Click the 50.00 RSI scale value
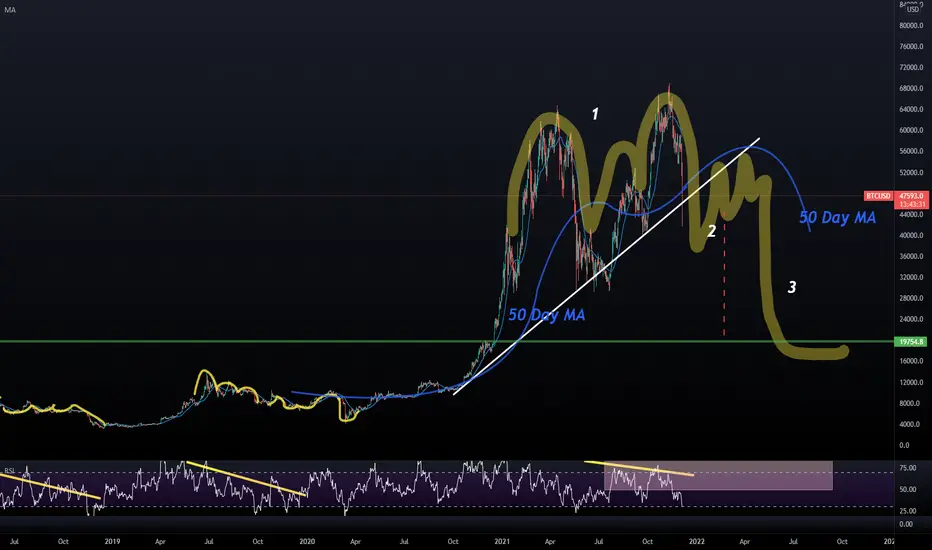This screenshot has width=932, height=550. pyautogui.click(x=907, y=490)
